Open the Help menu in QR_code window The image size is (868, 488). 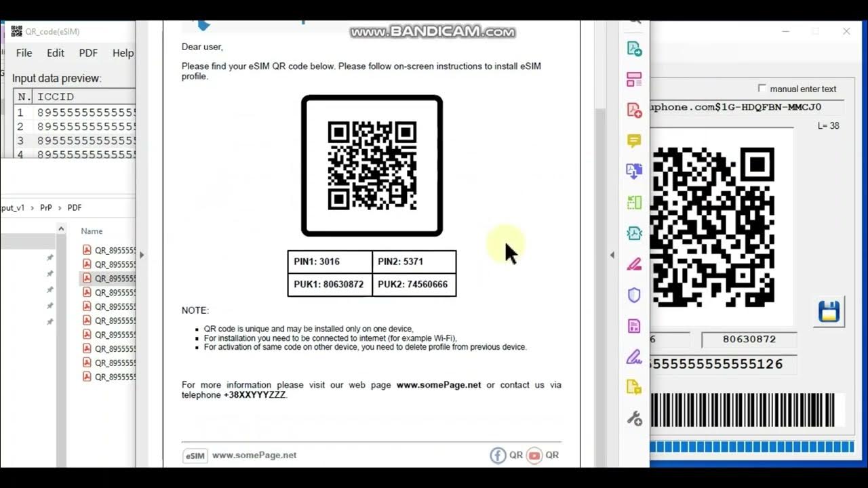[123, 53]
